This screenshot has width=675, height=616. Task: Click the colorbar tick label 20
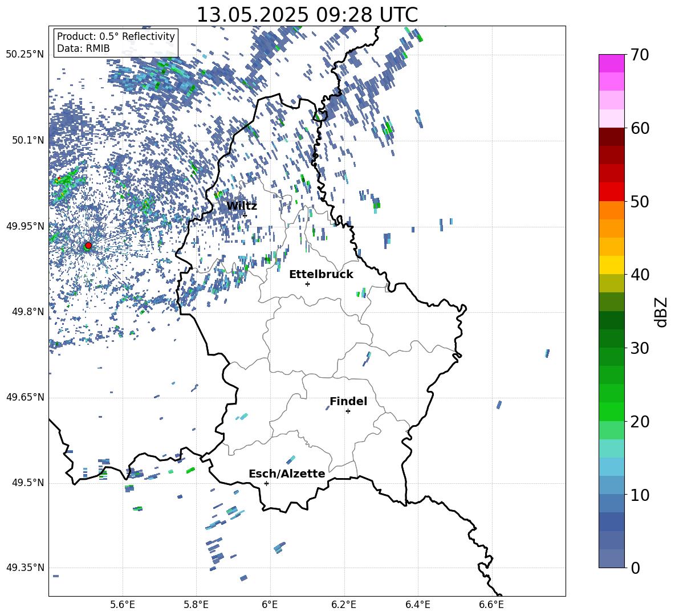640,421
